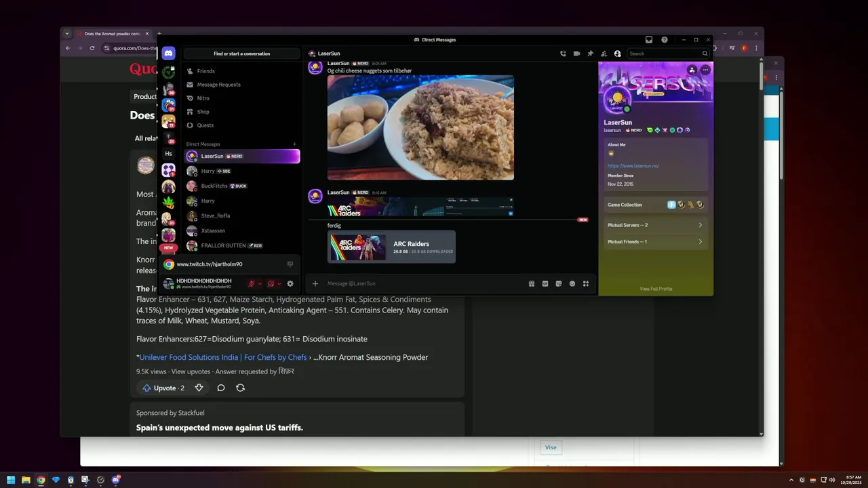This screenshot has width=868, height=488.
Task: Start a voice call with LaserSun
Action: click(563, 54)
